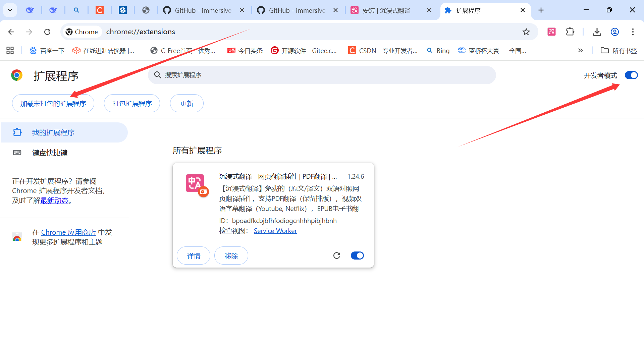Close the 扩展程序 tab

[523, 10]
